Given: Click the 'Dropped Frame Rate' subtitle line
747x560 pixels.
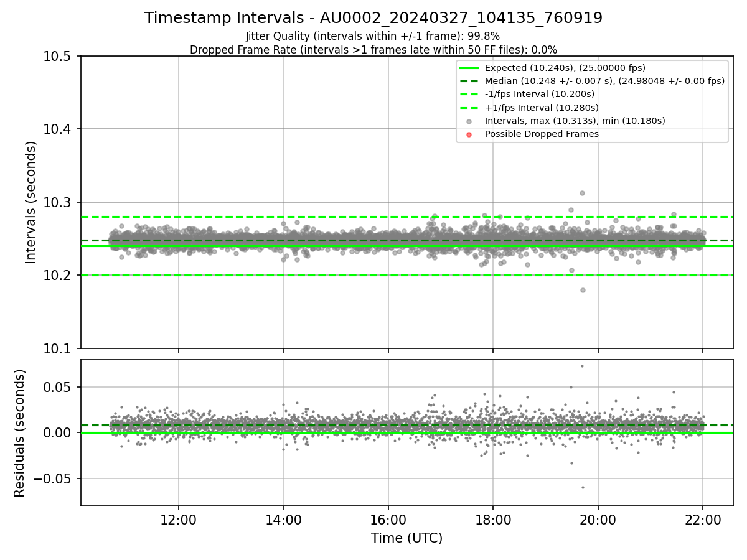Looking at the screenshot, I should point(374,50).
